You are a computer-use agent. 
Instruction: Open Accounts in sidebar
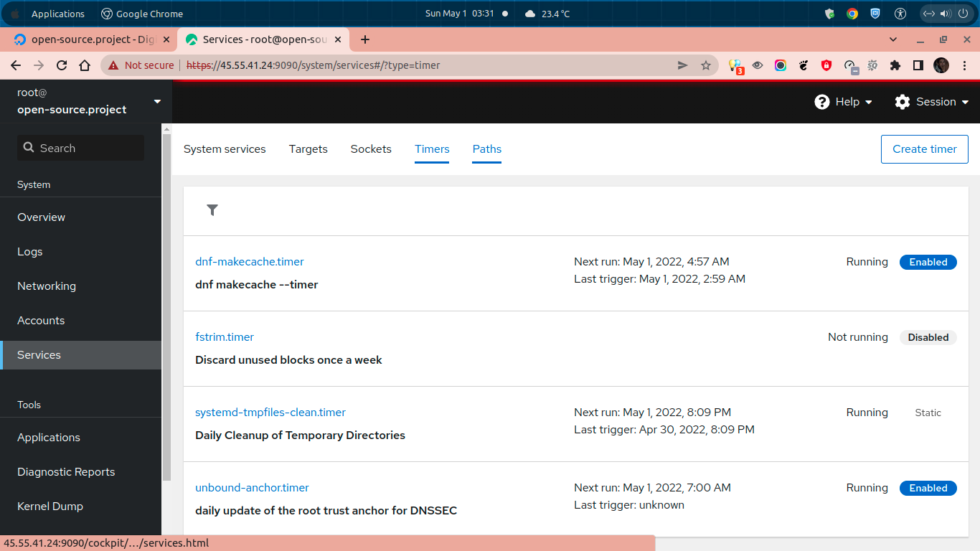80,321
